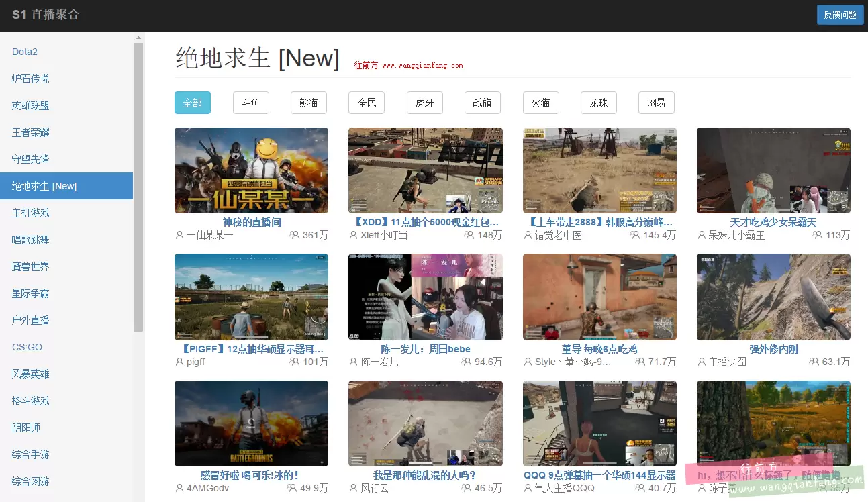Screen dimensions: 868x502
Task: Click title link 天才吃鸡少女呆霸天
Action: 773,222
